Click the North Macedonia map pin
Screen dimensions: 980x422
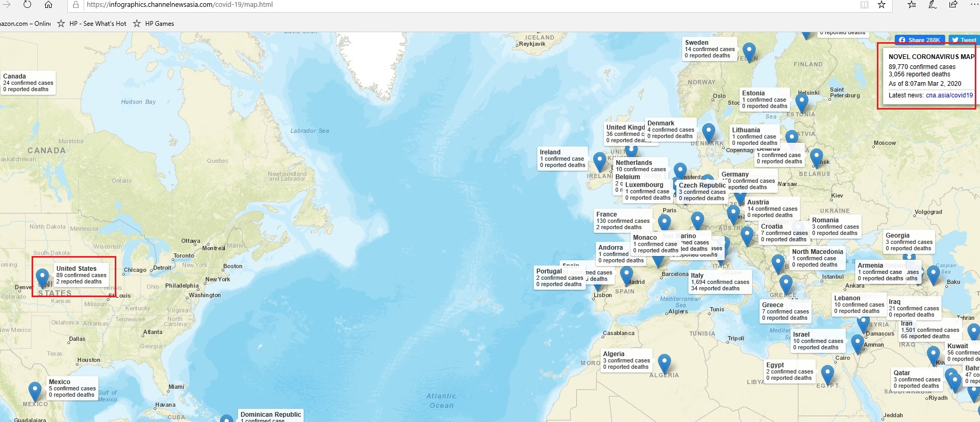(x=778, y=263)
